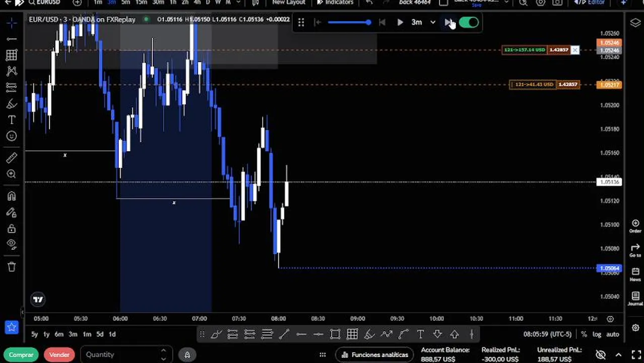Open the Gann and Fibonacci grid tool

pyautogui.click(x=12, y=55)
